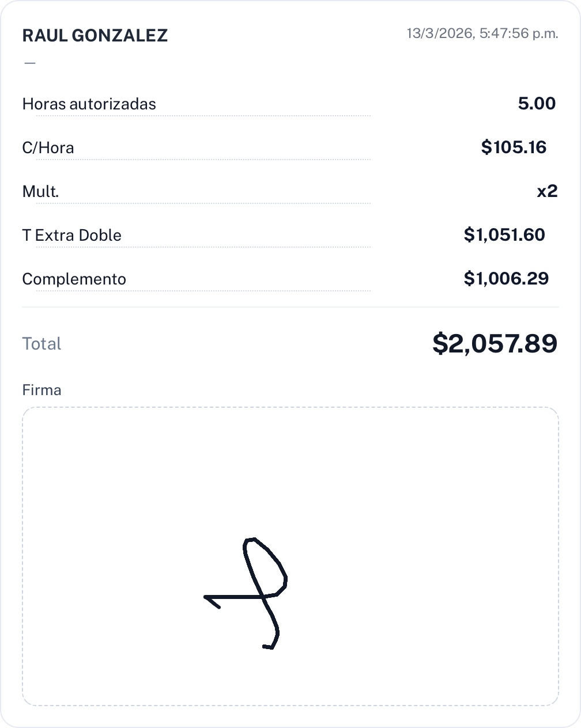Click the $1,051.60 double overtime amount
Viewport: 581px width, 728px height.
(x=504, y=235)
